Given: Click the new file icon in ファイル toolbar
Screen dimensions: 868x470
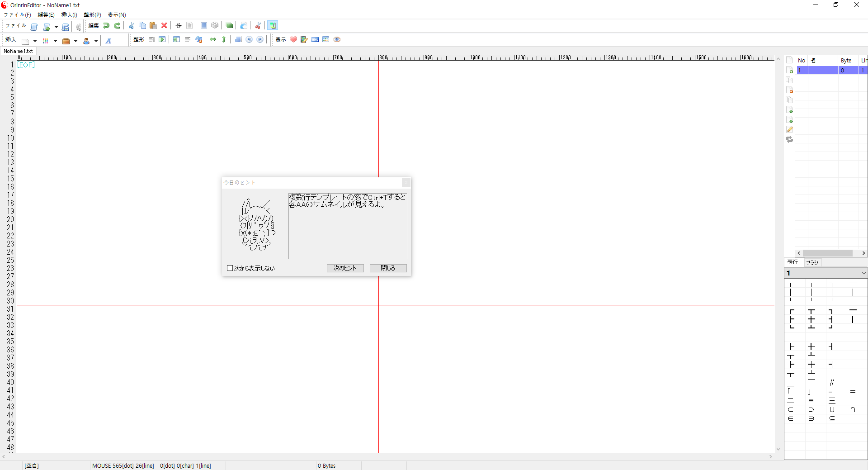Looking at the screenshot, I should pyautogui.click(x=34, y=26).
